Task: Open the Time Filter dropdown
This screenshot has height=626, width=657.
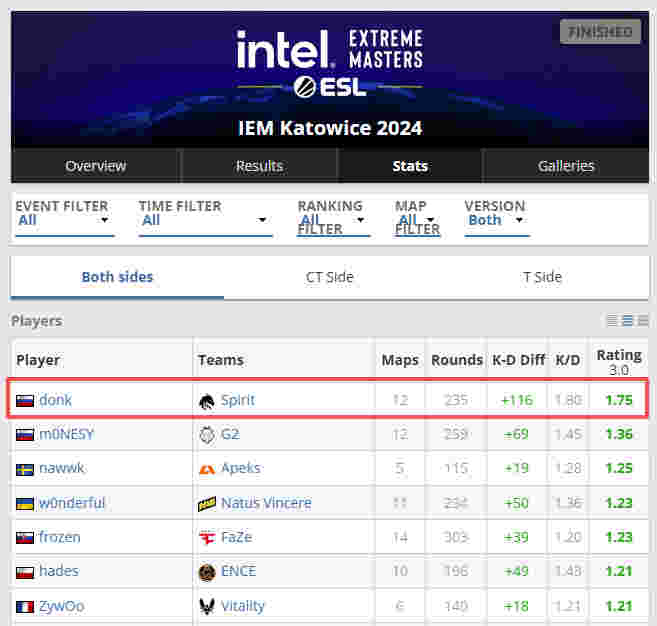Action: [205, 220]
